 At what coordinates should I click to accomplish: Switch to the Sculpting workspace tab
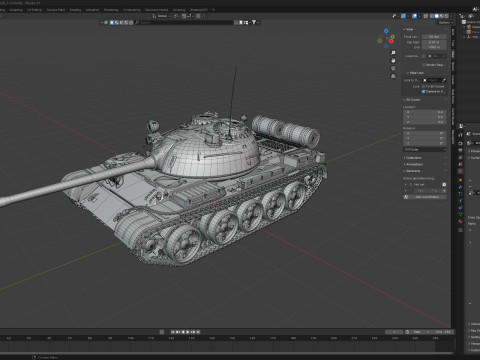point(16,10)
